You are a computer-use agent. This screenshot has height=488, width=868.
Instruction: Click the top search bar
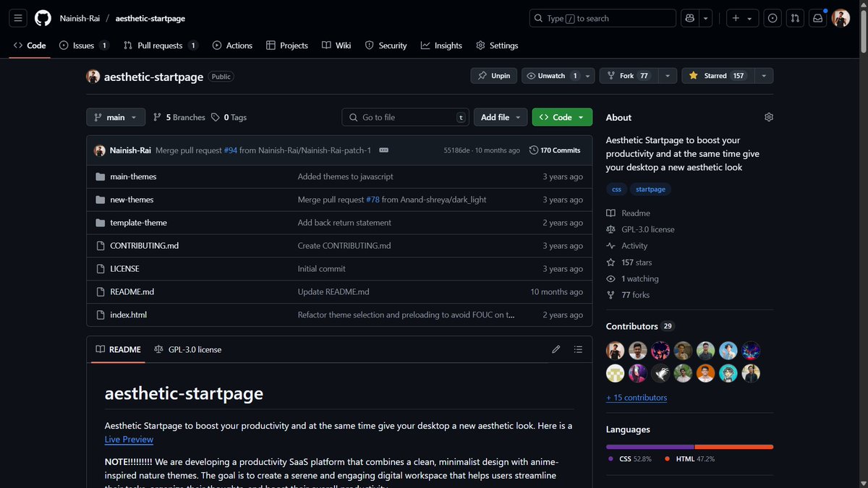(x=603, y=18)
